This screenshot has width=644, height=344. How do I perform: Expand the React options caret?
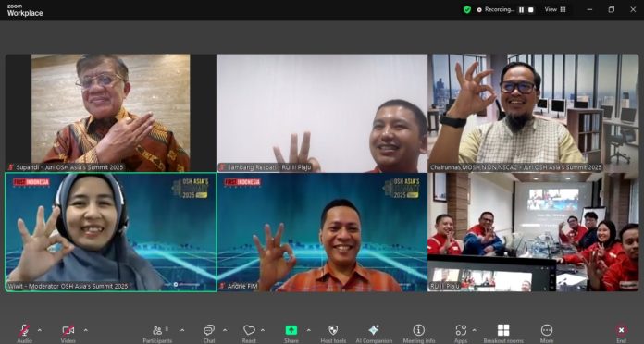tap(263, 330)
